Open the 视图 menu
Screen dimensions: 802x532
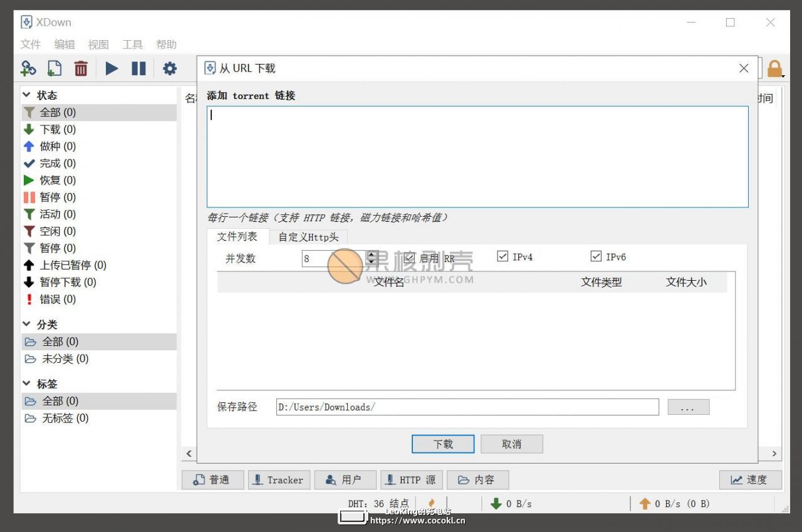click(x=98, y=44)
